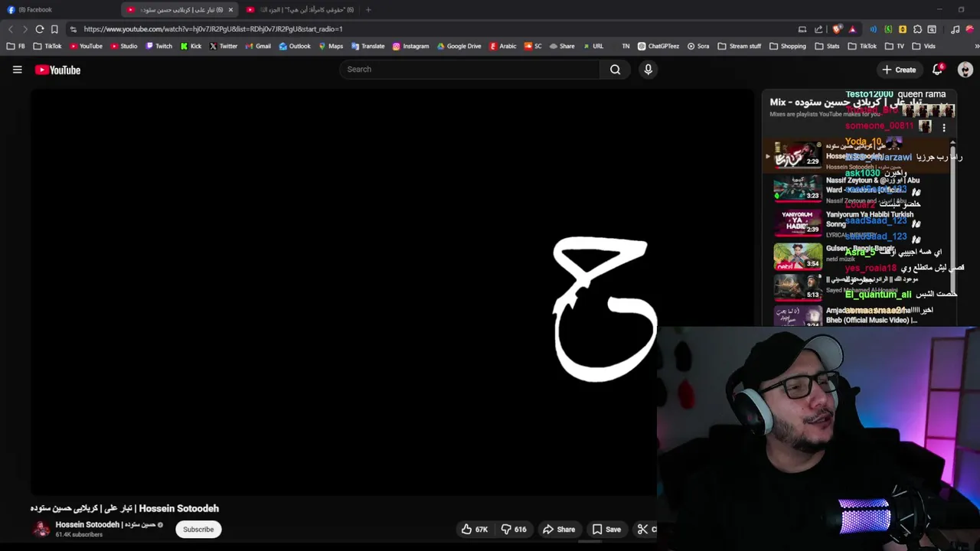Open the Gmail bookmark
Image resolution: width=980 pixels, height=551 pixels.
pyautogui.click(x=258, y=46)
